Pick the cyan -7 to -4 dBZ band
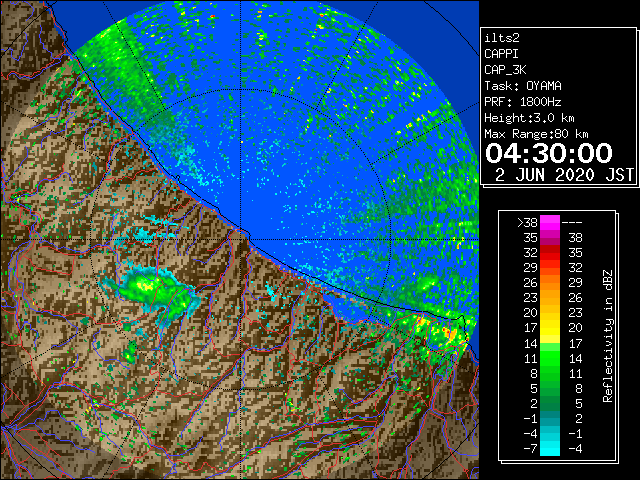This screenshot has height=480, width=640. [550, 448]
